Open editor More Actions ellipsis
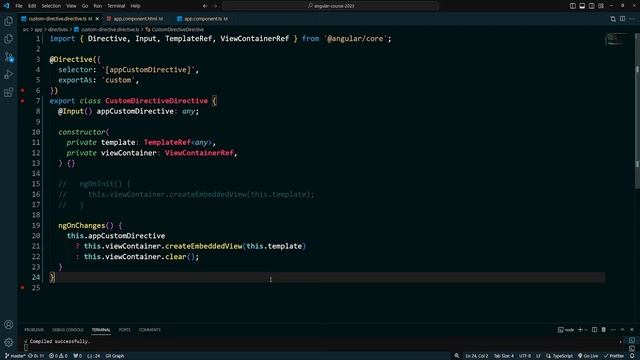640x360 pixels. [632, 19]
